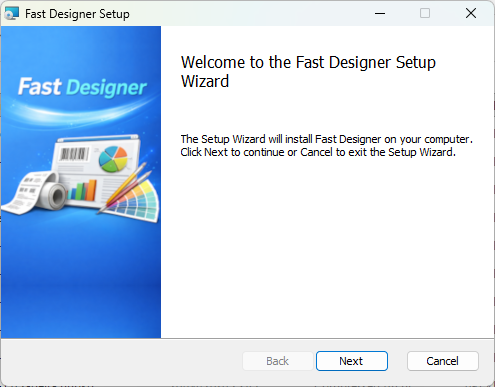This screenshot has height=387, width=495.
Task: Click the 'Fast Designer Setup' window title
Action: [77, 14]
